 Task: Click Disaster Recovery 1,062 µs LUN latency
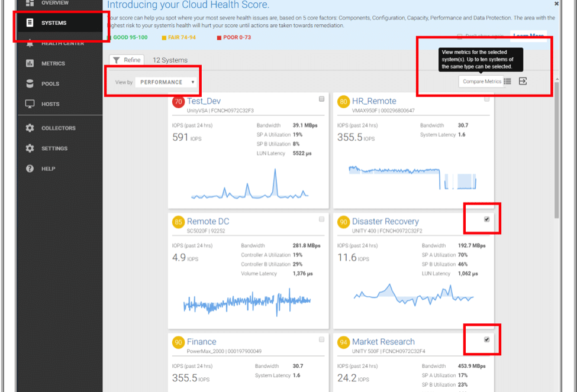point(468,273)
